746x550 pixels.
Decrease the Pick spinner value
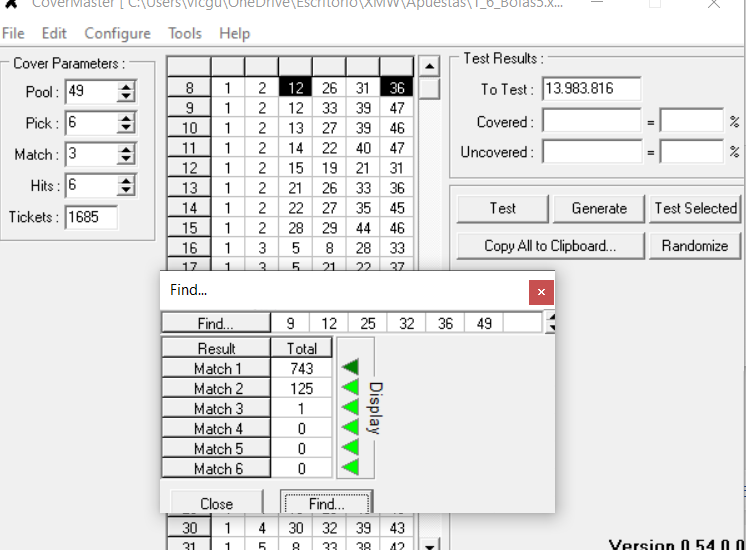[x=126, y=128]
